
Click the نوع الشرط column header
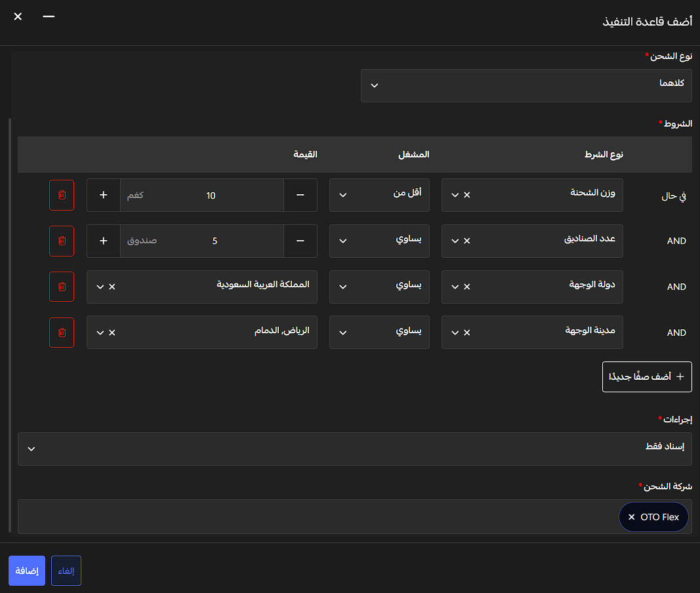pyautogui.click(x=604, y=155)
